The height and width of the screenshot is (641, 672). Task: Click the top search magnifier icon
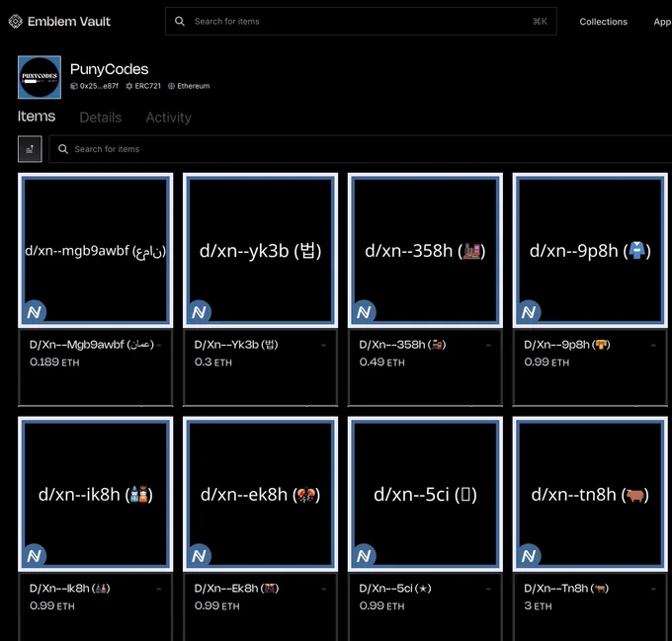(180, 21)
